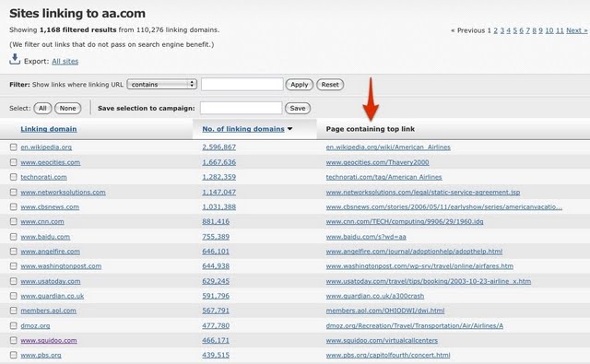Open the www.geocities.com domain link

[51, 162]
